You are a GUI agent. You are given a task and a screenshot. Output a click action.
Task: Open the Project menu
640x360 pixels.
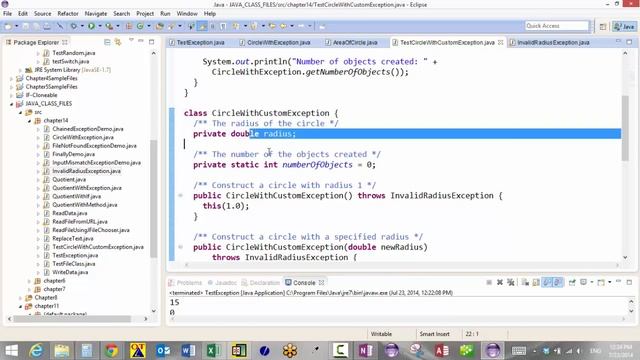tap(145, 13)
